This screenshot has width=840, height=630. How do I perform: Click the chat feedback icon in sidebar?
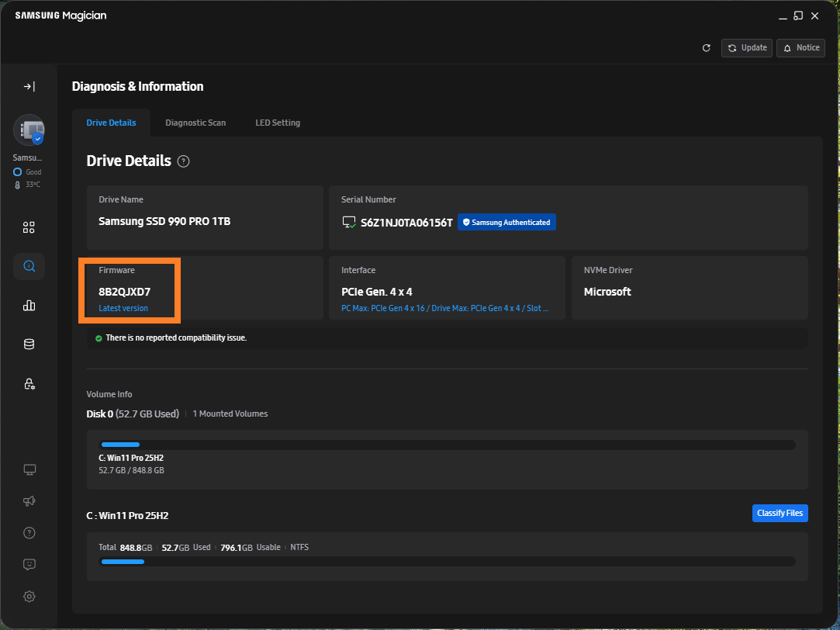pos(29,565)
